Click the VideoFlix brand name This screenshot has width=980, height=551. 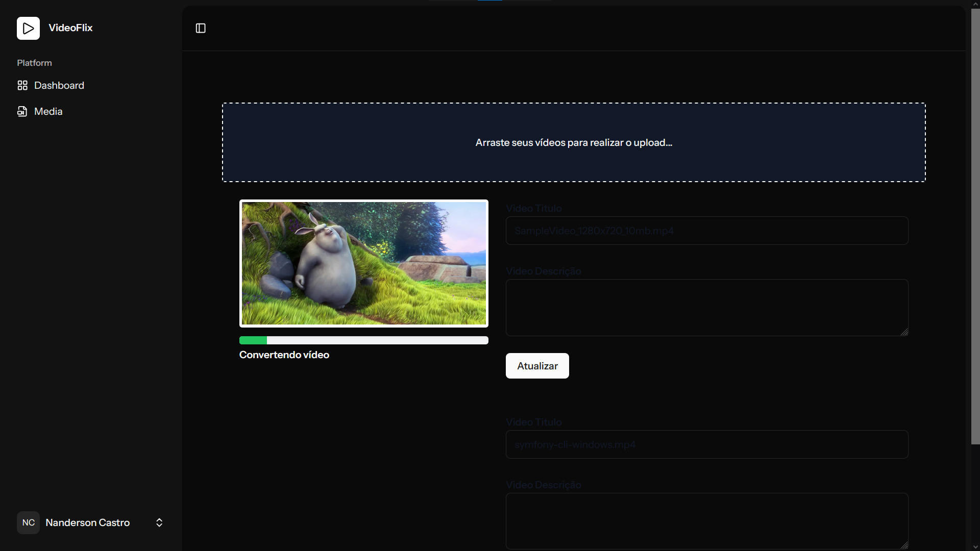tap(70, 28)
